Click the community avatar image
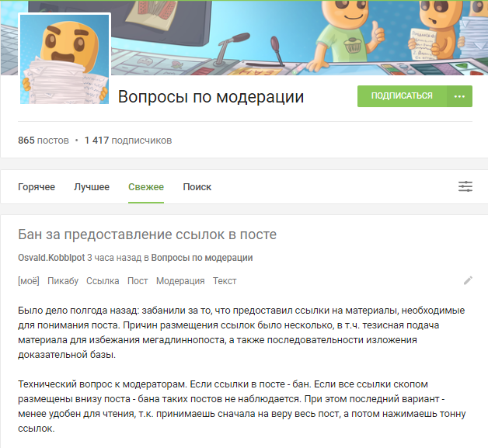Image resolution: width=488 pixels, height=448 pixels. [64, 59]
